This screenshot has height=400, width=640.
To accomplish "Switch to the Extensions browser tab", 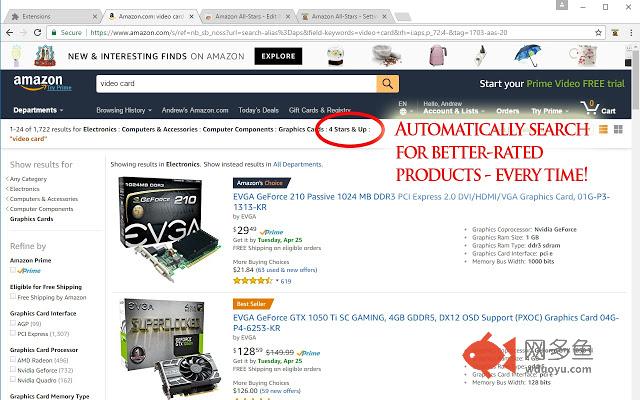I will 54,16.
